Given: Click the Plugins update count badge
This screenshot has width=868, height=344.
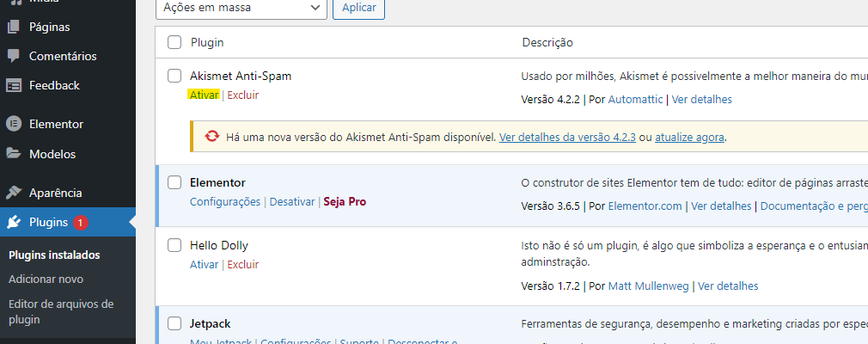Looking at the screenshot, I should [x=80, y=223].
